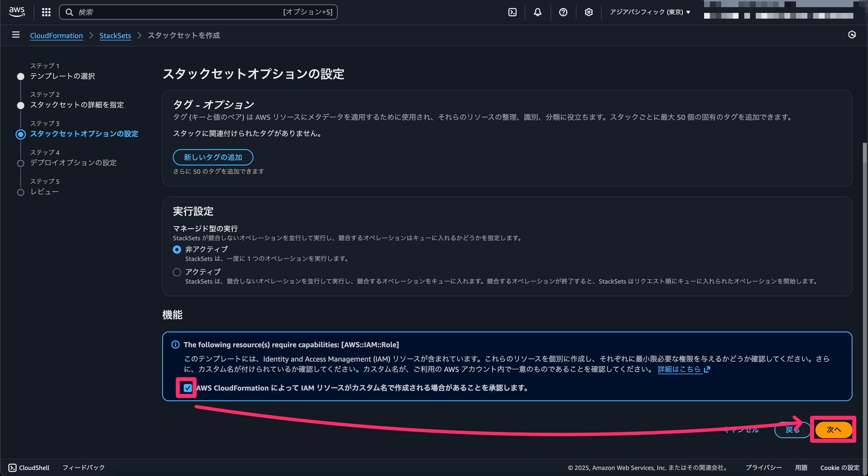The width and height of the screenshot is (868, 476).
Task: Click the 新しいタグの追加 button
Action: (213, 157)
